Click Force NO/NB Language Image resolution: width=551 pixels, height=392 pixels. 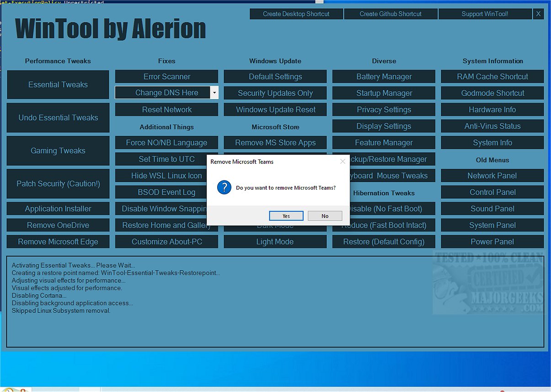click(x=167, y=143)
